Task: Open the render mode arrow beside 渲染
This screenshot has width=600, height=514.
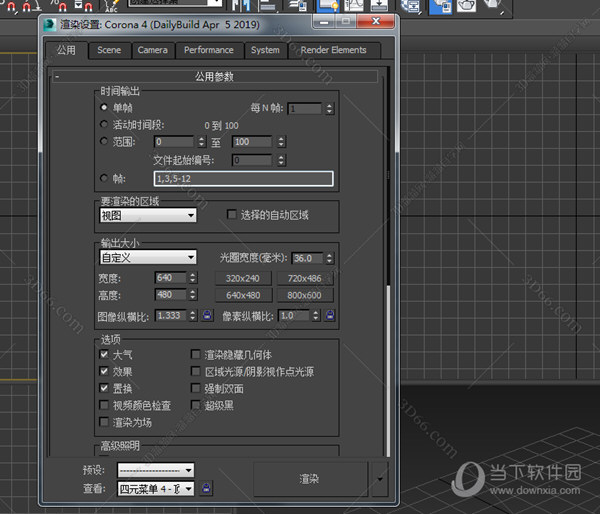Action: coord(380,479)
